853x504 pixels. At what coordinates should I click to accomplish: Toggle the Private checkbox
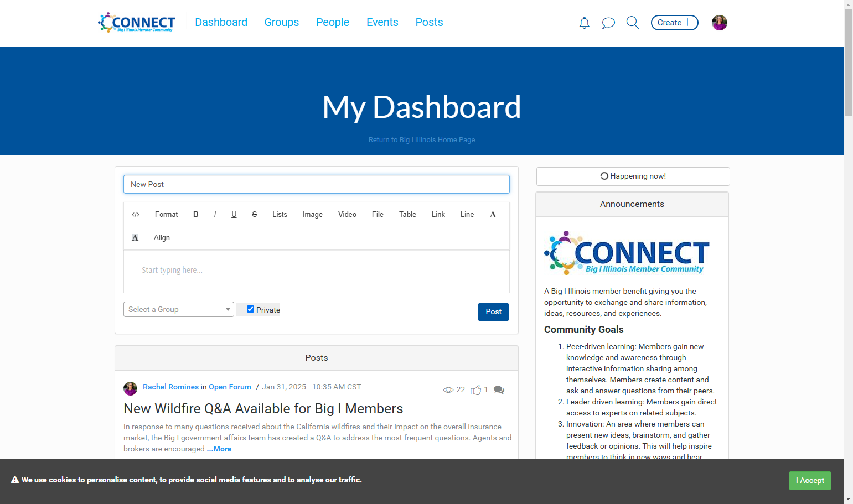250,309
